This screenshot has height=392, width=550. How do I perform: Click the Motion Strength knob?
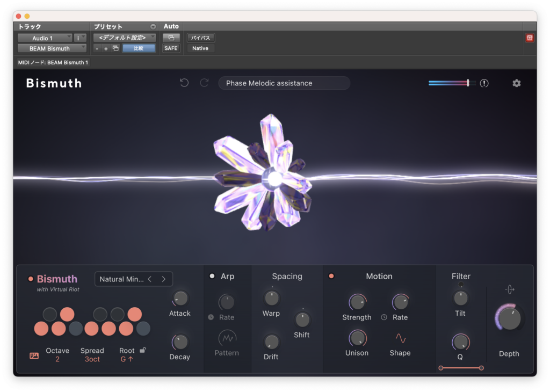point(357,302)
